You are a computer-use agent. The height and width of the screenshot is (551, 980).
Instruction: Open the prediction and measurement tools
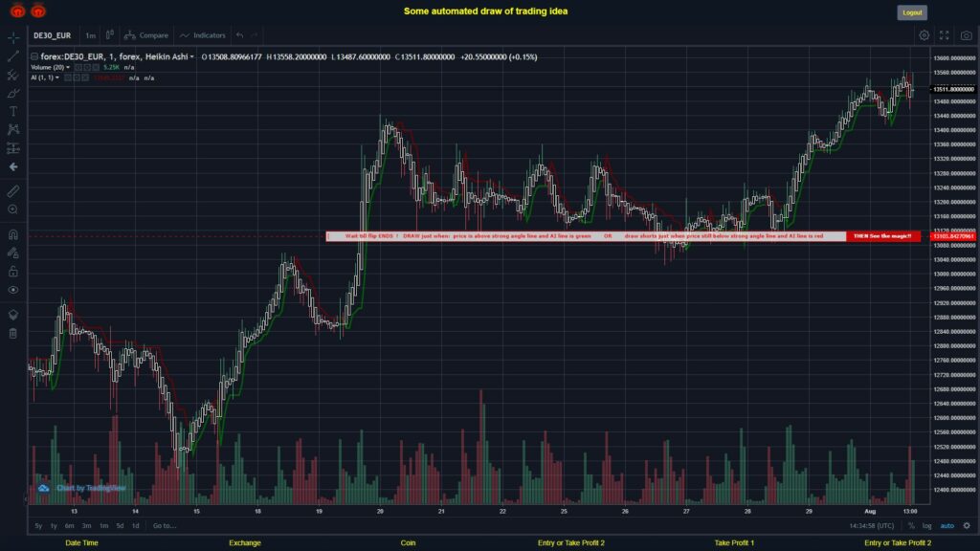(13, 148)
